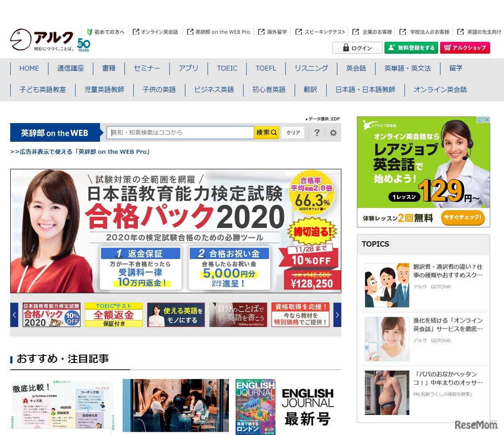The height and width of the screenshot is (435, 504).
Task: Open the アルクショップ button
Action: coord(465,48)
